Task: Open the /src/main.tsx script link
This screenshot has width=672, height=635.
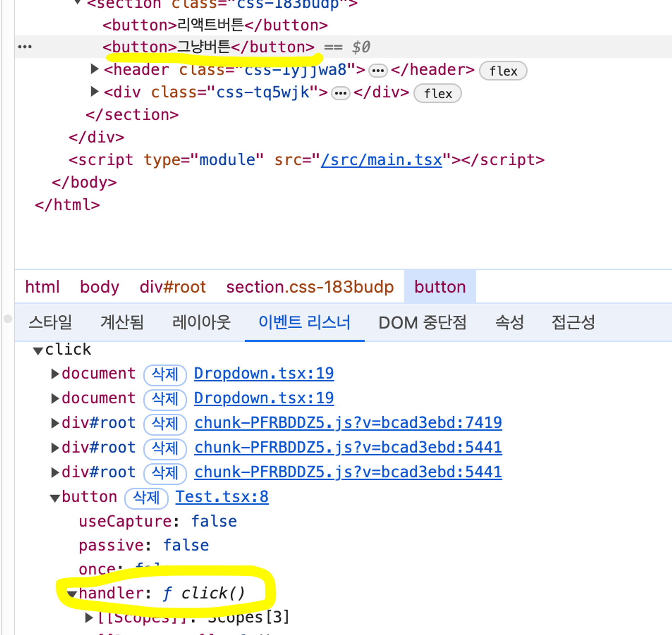Action: 381,160
